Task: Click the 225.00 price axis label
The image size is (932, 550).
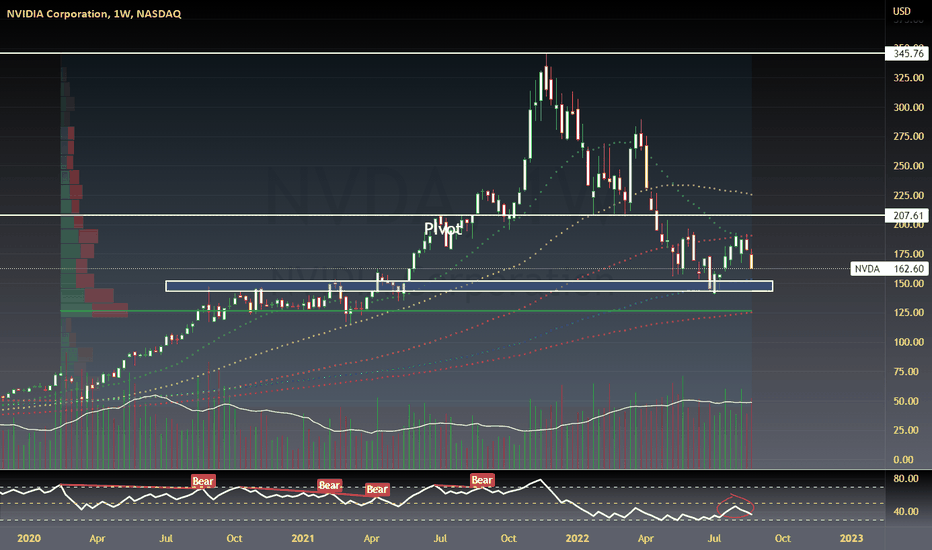Action: [909, 196]
